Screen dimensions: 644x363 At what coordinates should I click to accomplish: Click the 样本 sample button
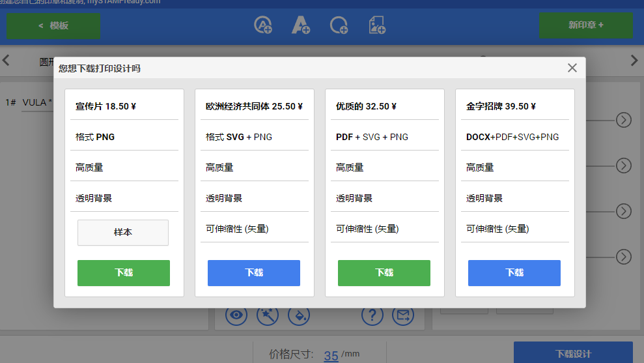(x=123, y=233)
